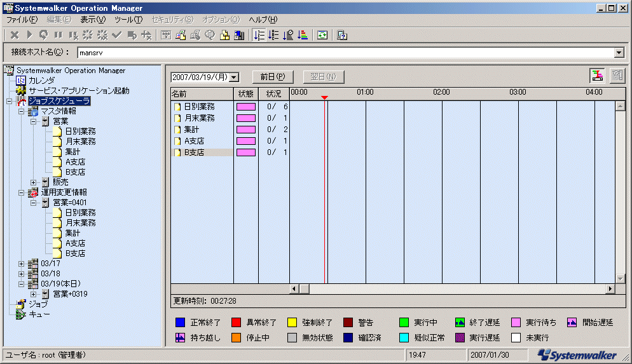Select the sort by colored status bars icon
Viewport: 632px width, 364px height.
[x=303, y=36]
